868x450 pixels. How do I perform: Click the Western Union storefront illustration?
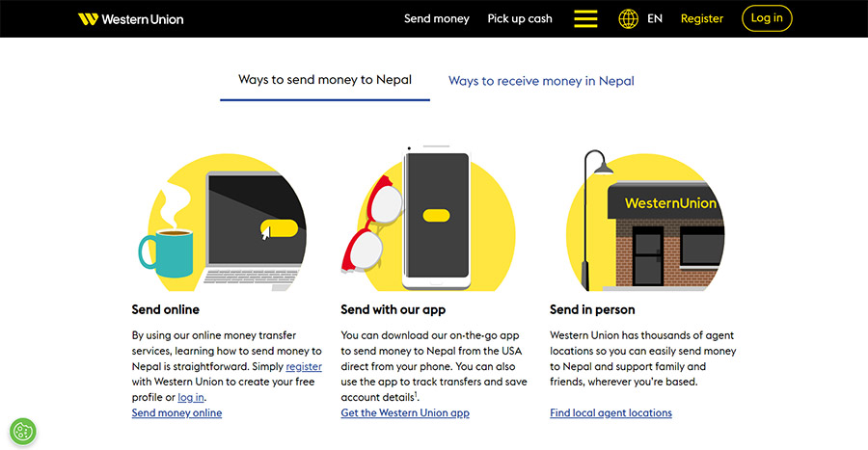click(645, 221)
